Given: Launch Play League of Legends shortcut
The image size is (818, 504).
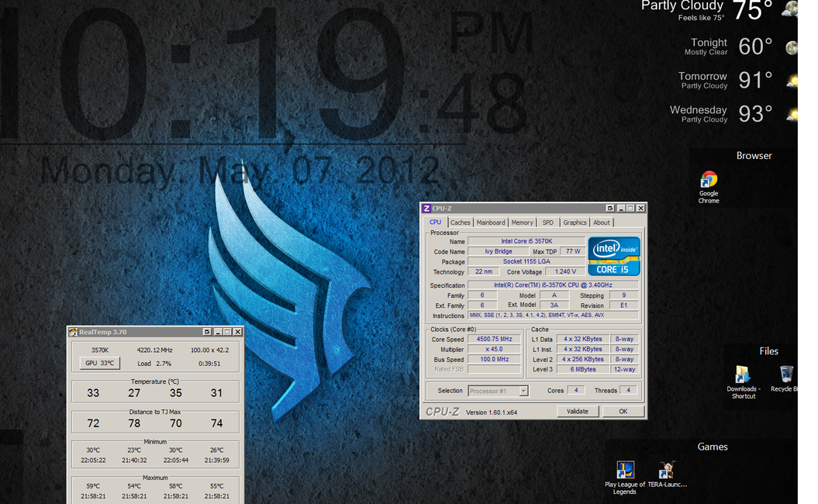Looking at the screenshot, I should pos(625,470).
